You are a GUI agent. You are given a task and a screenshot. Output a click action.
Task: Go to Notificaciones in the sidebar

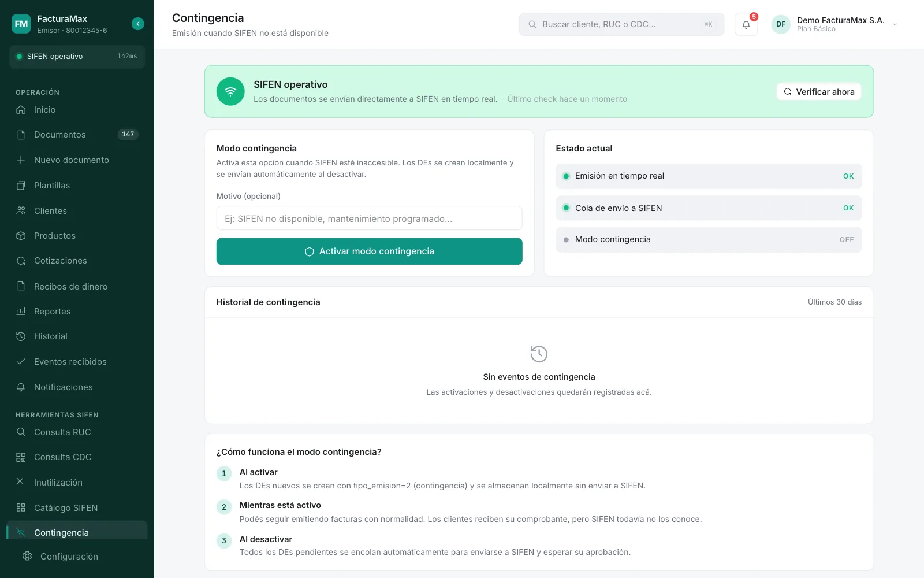coord(77,387)
